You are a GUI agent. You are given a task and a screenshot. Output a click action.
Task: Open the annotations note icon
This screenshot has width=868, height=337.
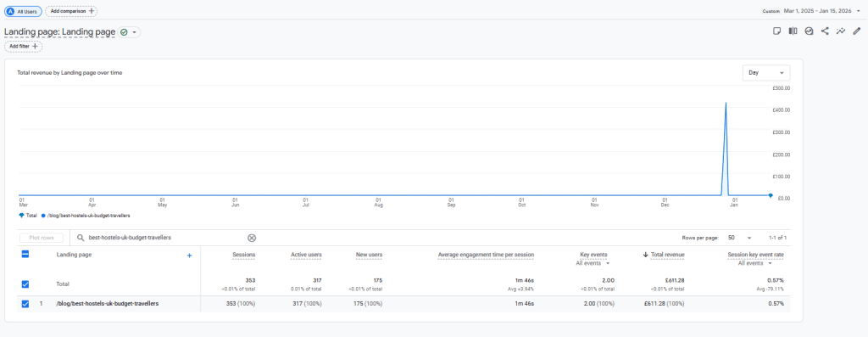click(777, 31)
